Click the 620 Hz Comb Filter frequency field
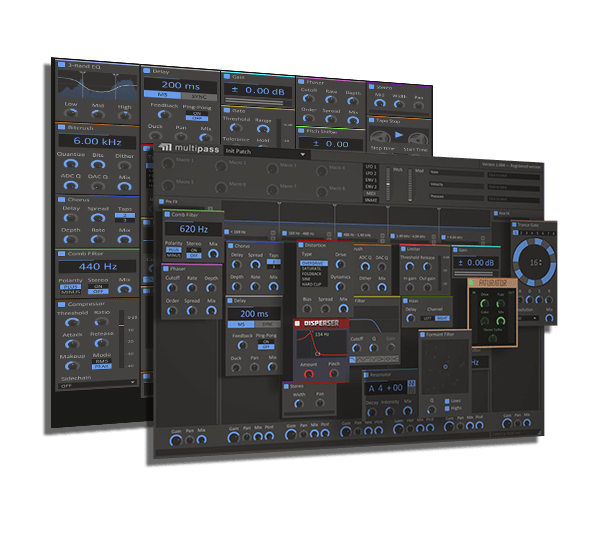Viewport: 600px width, 543px height. [193, 229]
